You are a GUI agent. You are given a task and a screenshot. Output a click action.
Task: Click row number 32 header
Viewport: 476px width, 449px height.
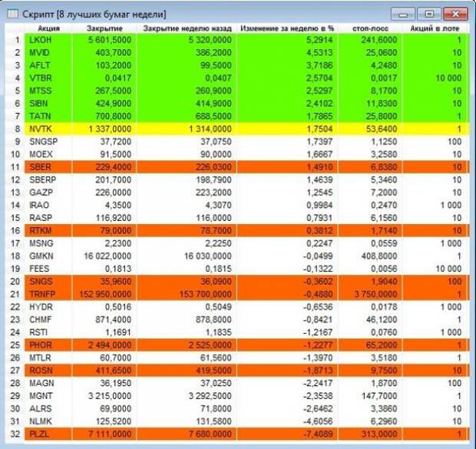(15, 434)
